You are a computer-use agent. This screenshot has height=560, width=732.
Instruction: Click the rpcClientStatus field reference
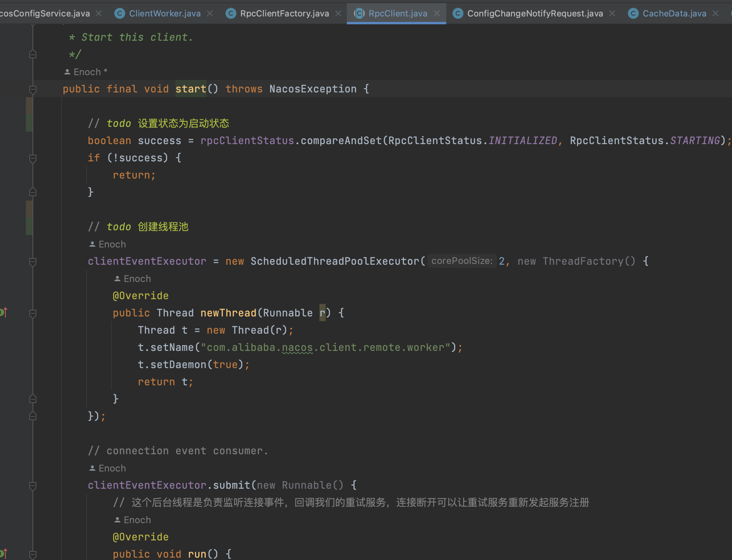point(247,141)
